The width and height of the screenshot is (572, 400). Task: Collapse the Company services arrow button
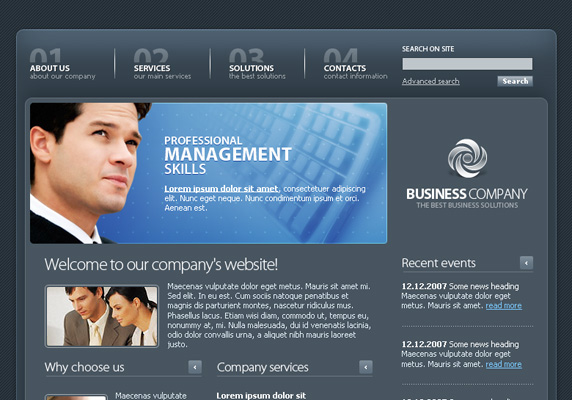point(366,367)
